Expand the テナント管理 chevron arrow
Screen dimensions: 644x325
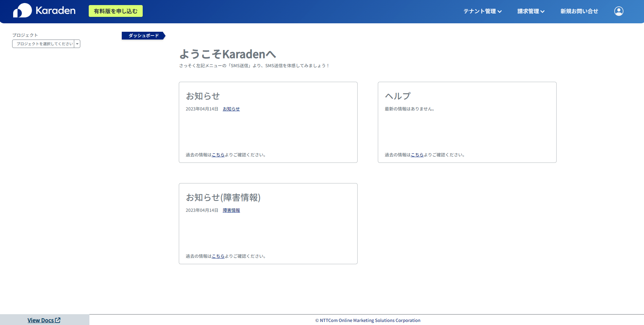point(500,11)
